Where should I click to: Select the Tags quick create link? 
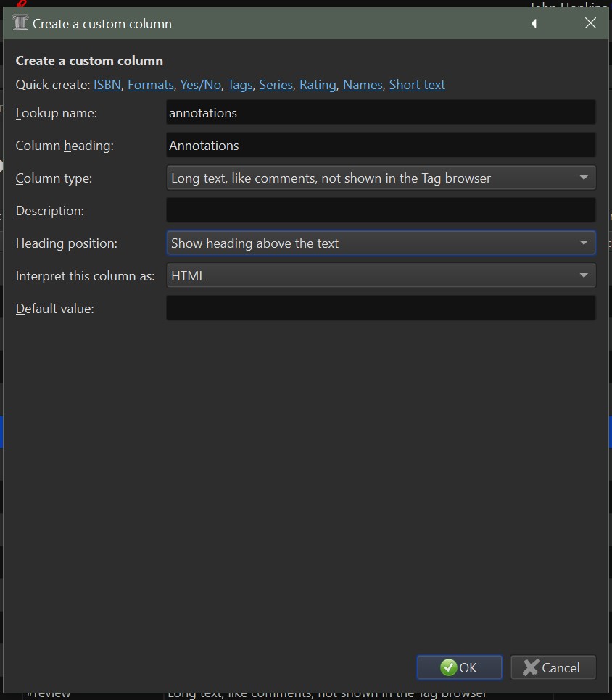(240, 85)
